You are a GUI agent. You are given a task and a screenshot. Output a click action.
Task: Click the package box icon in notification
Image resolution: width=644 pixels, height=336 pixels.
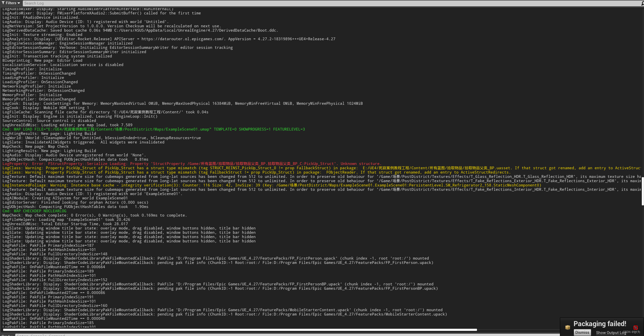point(567,327)
